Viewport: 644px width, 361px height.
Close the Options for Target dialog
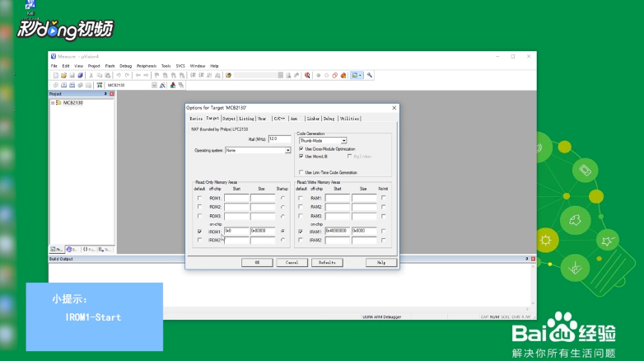(394, 108)
